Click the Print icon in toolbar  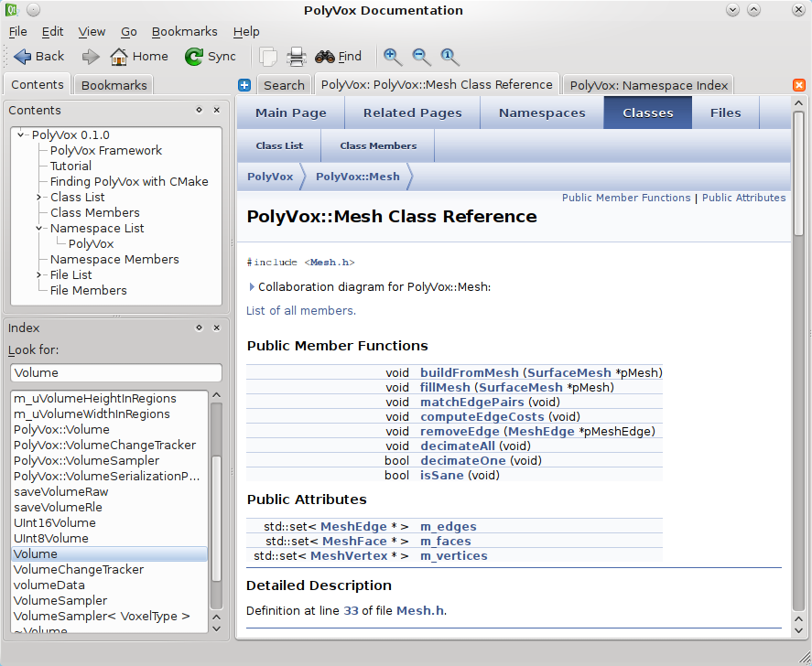(296, 57)
